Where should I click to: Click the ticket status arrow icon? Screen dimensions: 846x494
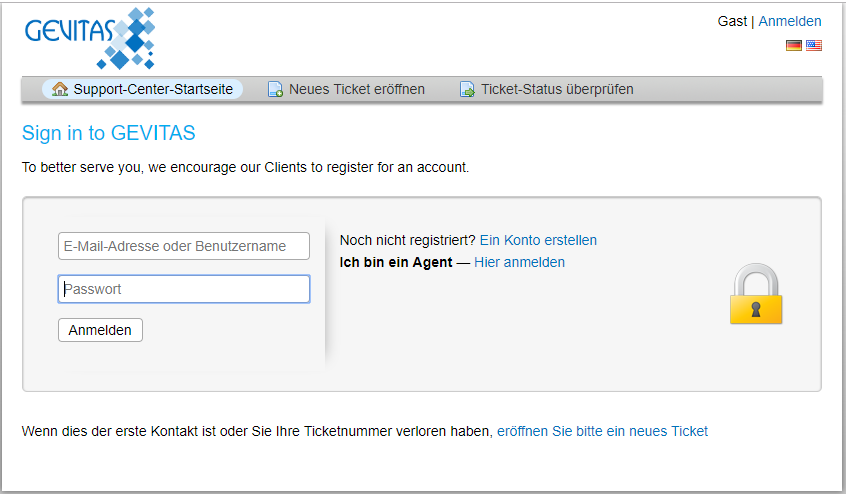click(x=467, y=89)
